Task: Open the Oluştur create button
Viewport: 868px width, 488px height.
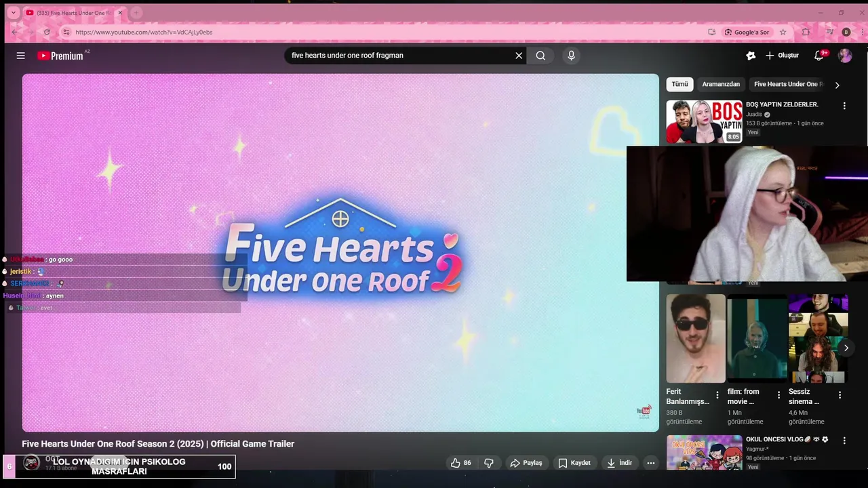Action: [782, 56]
